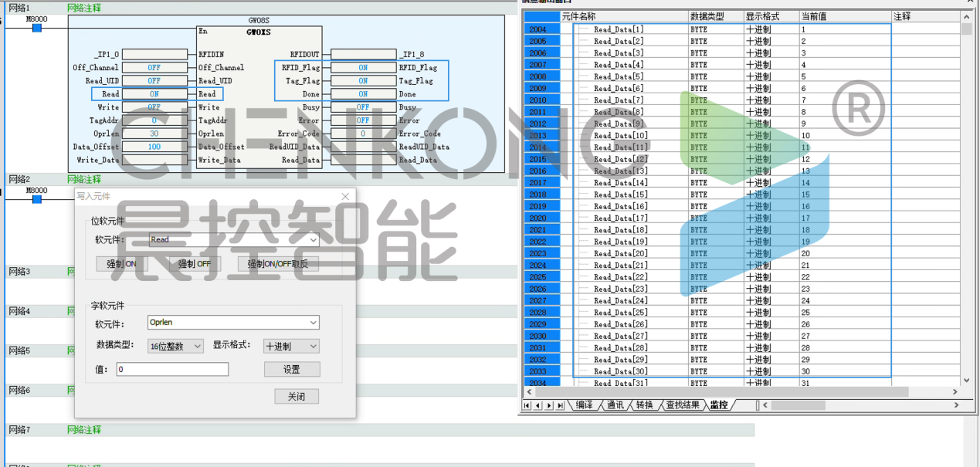
Task: Click the RFID_Flag output value ON
Action: click(x=363, y=68)
